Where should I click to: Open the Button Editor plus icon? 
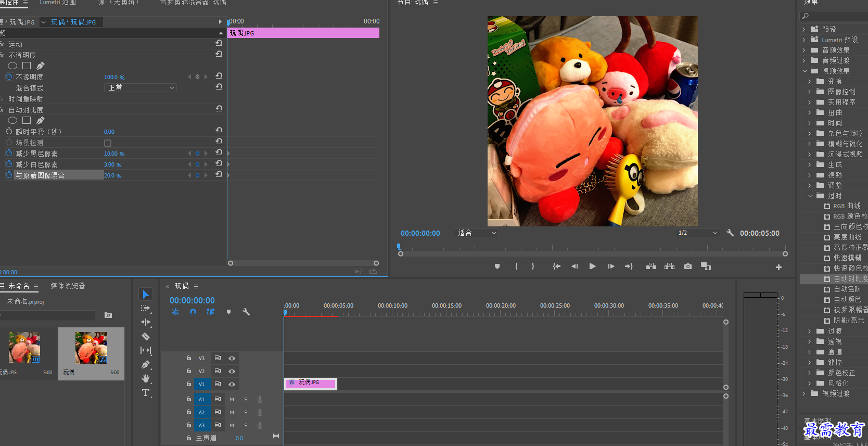tap(778, 267)
